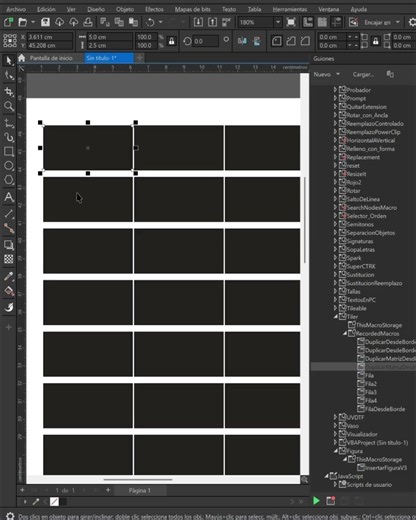Run the selected macro with the green play button
This screenshot has width=416, height=520.
[x=316, y=500]
